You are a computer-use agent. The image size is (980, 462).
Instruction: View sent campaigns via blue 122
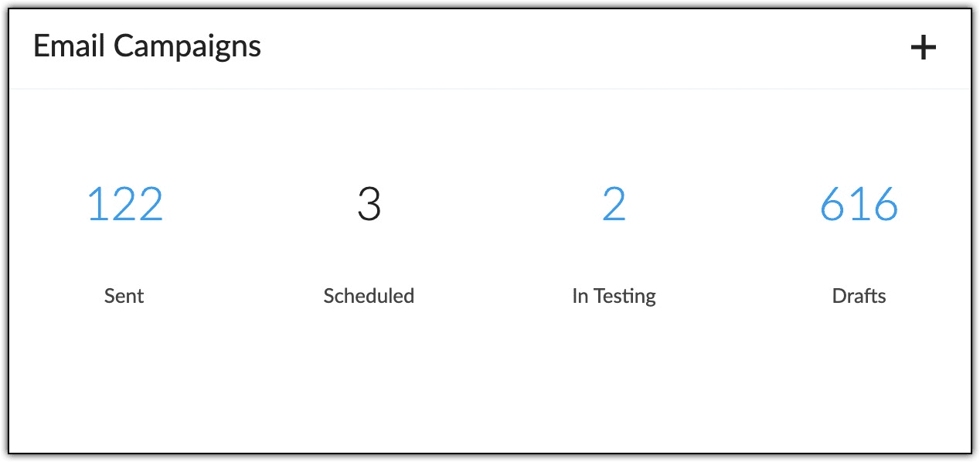(125, 205)
